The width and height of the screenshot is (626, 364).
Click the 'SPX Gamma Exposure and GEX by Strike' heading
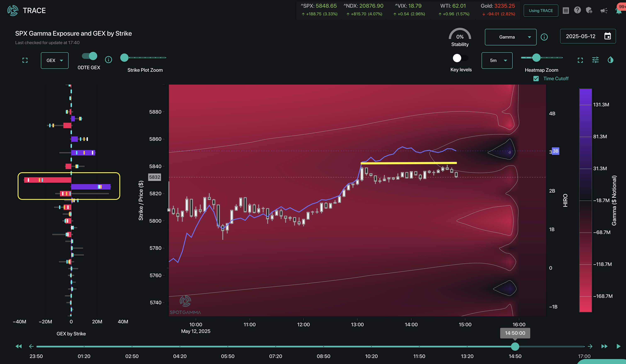point(74,33)
